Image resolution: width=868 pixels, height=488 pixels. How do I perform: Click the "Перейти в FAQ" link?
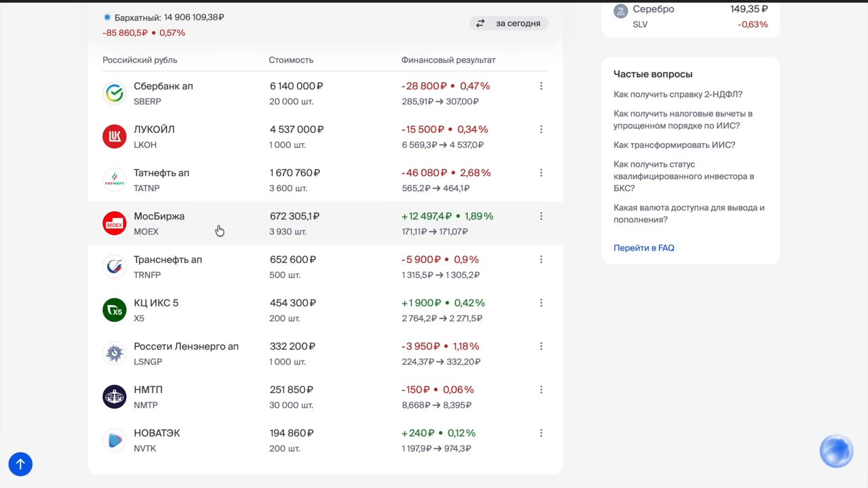point(644,248)
